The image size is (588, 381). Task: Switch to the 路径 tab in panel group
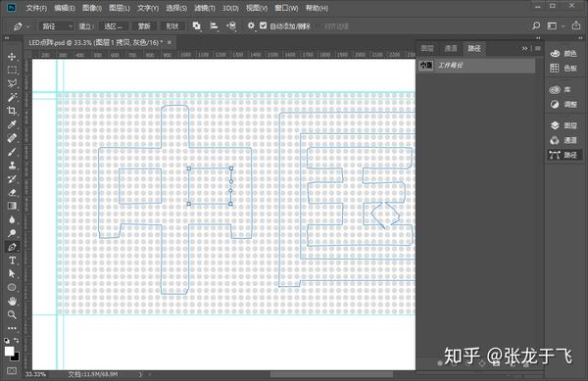click(x=474, y=48)
